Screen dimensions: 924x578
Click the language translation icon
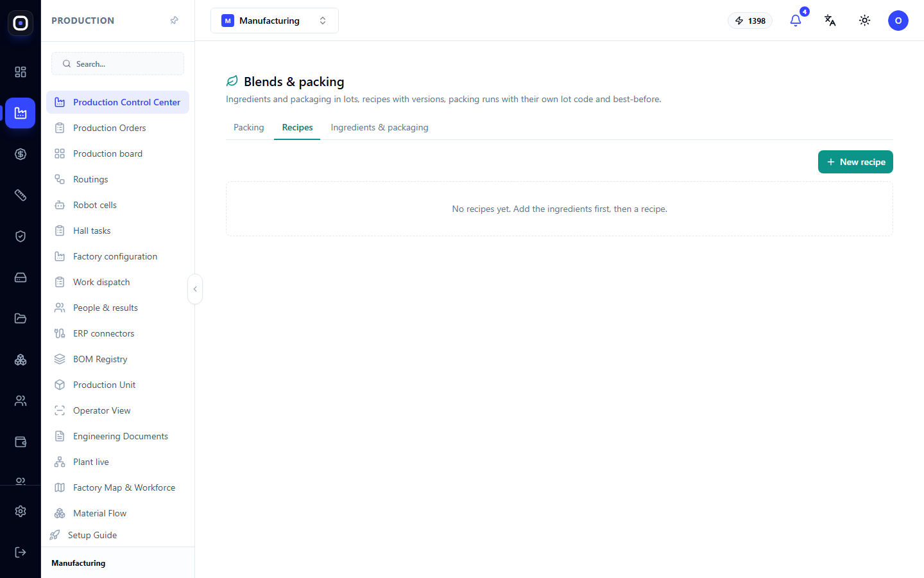click(x=830, y=21)
